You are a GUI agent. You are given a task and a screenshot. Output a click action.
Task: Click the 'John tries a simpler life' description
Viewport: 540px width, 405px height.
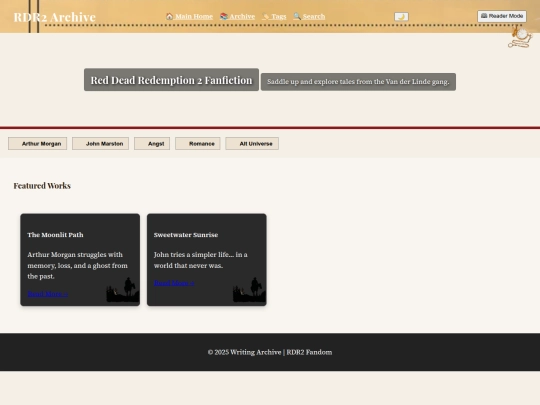(x=201, y=260)
